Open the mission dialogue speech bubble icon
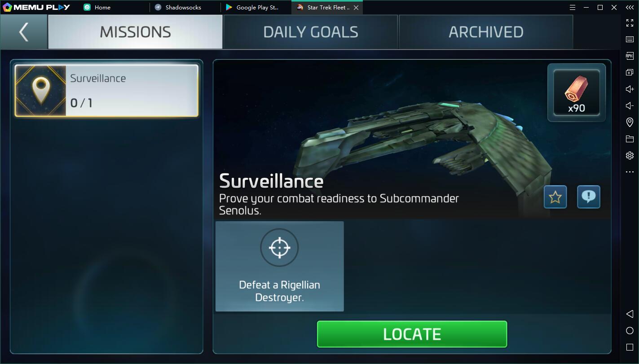This screenshot has width=639, height=364. tap(588, 197)
